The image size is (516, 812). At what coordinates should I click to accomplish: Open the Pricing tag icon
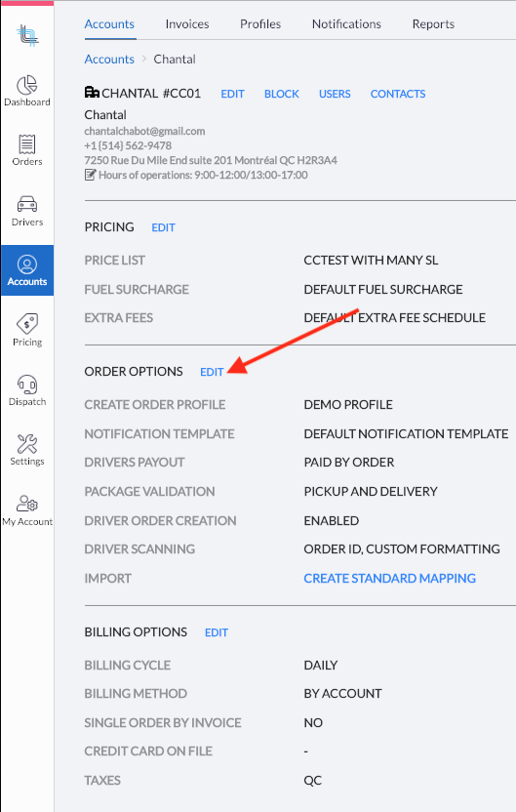point(27,324)
